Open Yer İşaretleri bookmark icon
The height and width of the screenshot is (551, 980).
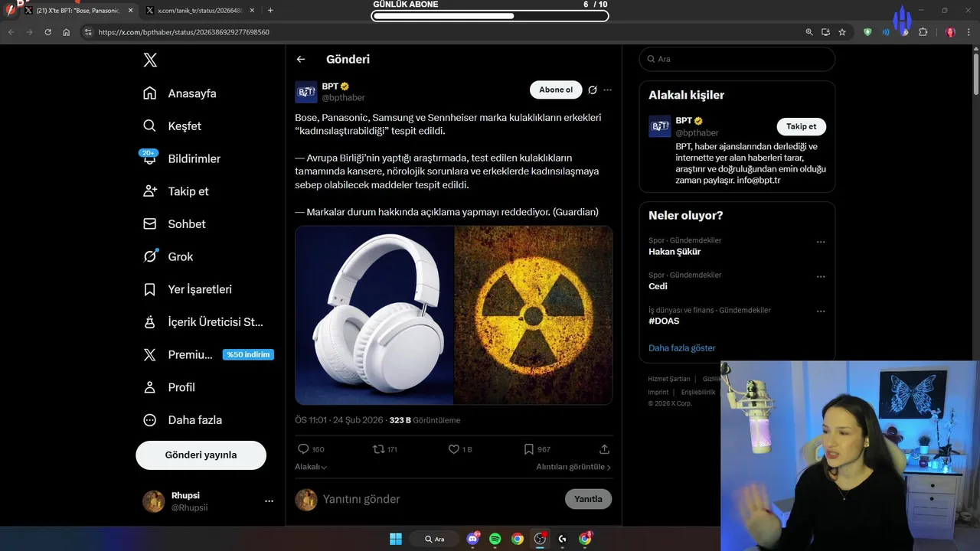pyautogui.click(x=150, y=289)
